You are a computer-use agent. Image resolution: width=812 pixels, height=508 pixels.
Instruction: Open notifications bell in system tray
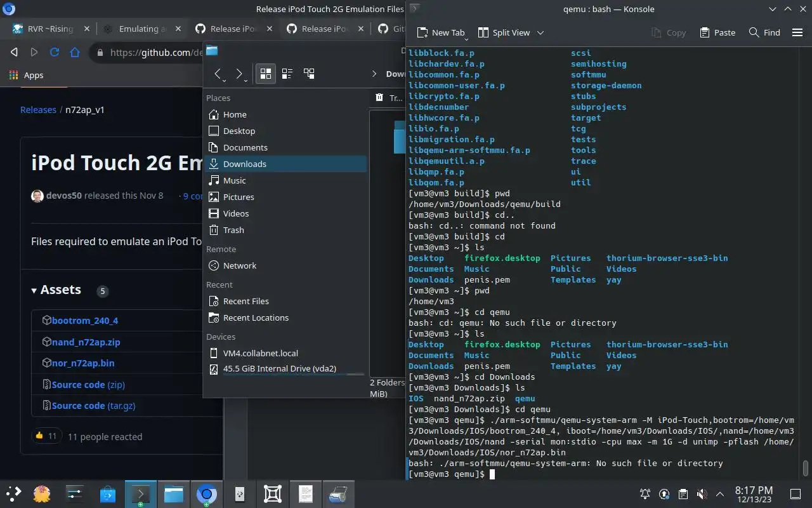(x=645, y=494)
